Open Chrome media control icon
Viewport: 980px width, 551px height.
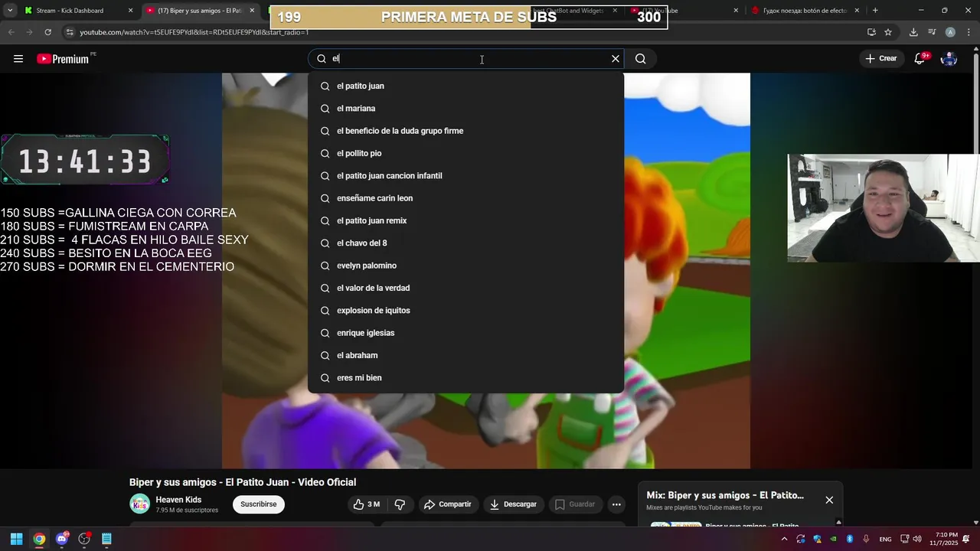click(x=932, y=32)
